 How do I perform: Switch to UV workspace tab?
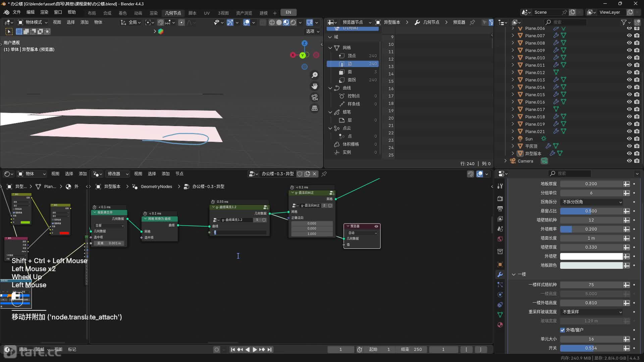(x=207, y=13)
